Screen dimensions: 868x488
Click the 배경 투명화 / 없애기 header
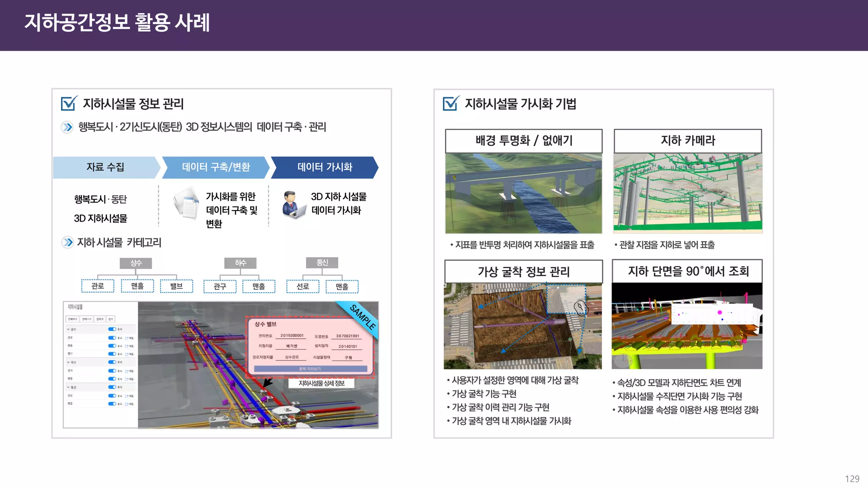(x=524, y=141)
